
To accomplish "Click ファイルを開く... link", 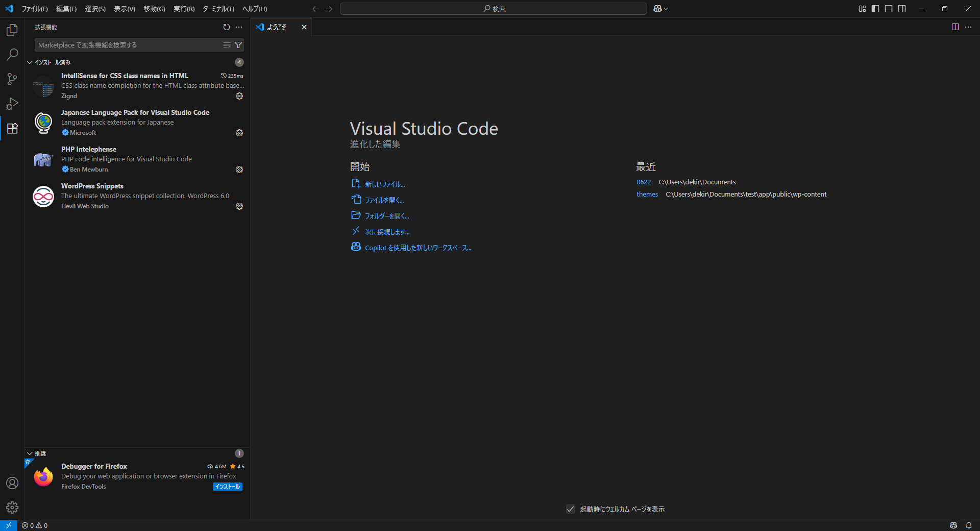I will pos(384,200).
